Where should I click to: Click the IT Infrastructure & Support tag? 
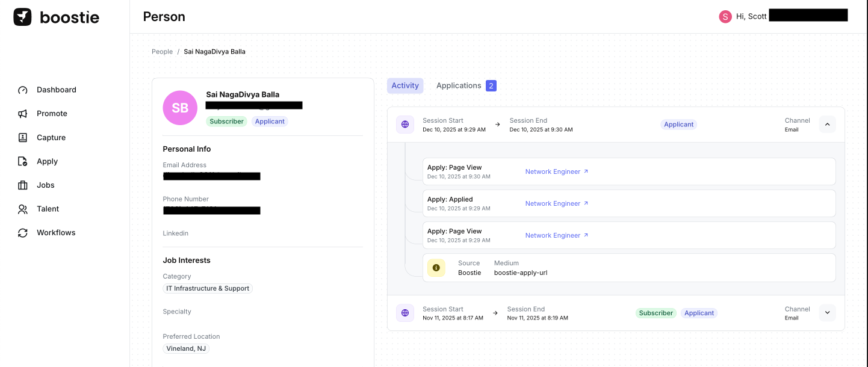[208, 289]
